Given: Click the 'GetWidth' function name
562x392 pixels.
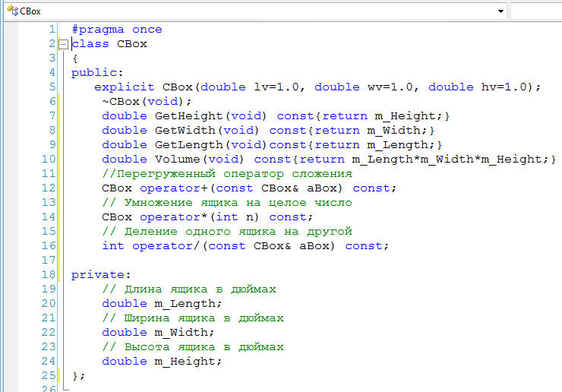Looking at the screenshot, I should (185, 130).
